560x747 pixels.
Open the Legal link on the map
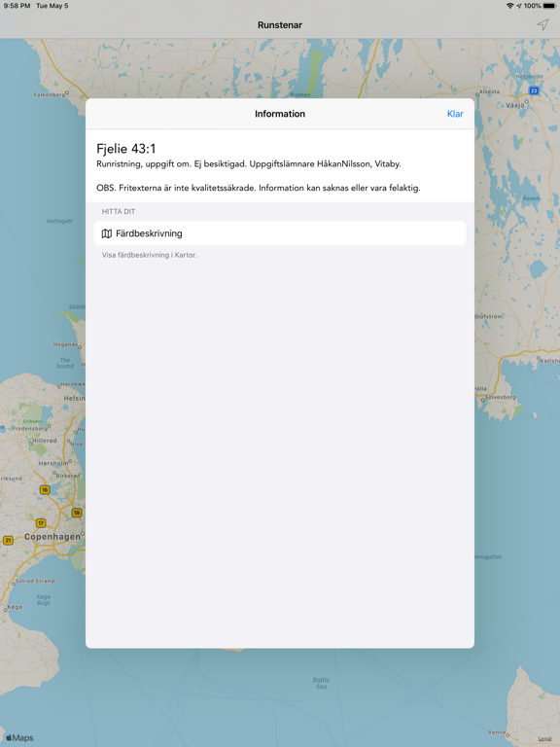coord(544,739)
